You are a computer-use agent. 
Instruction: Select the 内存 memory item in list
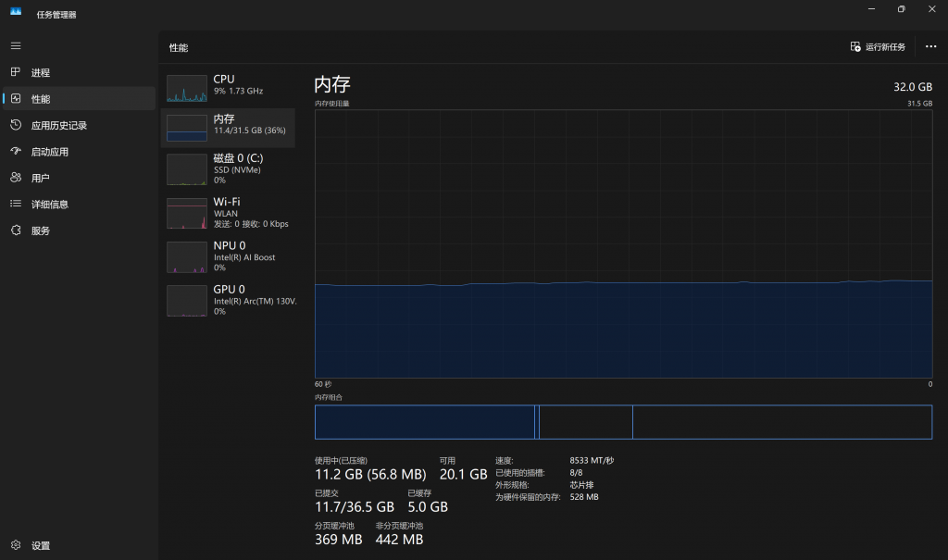[228, 128]
